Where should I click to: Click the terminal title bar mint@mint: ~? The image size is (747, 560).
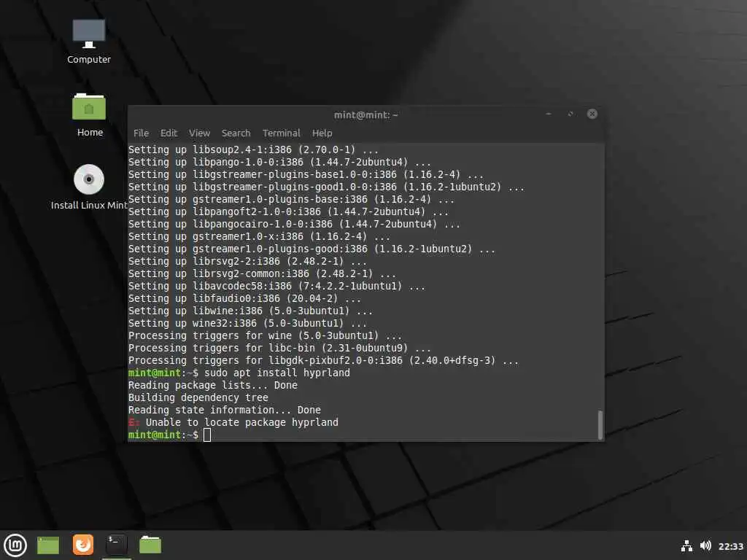tap(366, 114)
